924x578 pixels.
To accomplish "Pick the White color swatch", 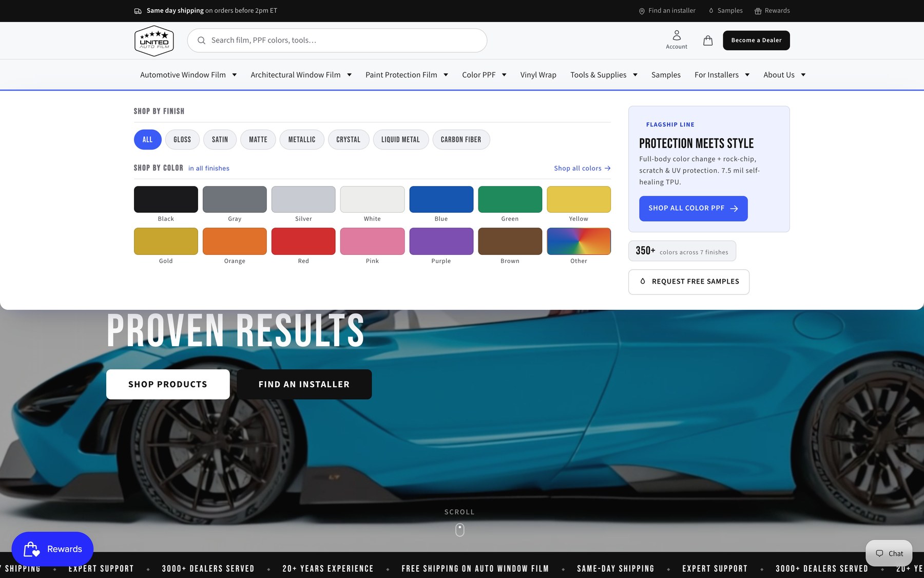I will (x=372, y=199).
